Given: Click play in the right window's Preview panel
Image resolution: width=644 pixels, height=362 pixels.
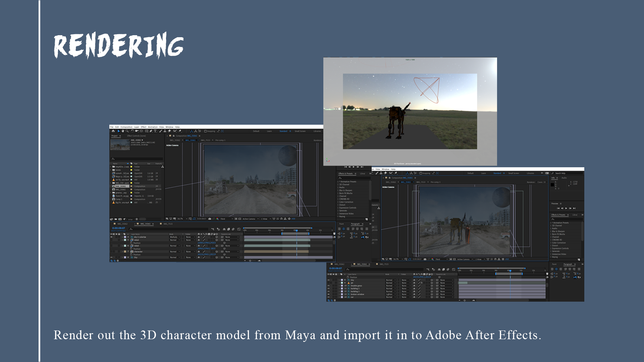Looking at the screenshot, I should click(566, 208).
